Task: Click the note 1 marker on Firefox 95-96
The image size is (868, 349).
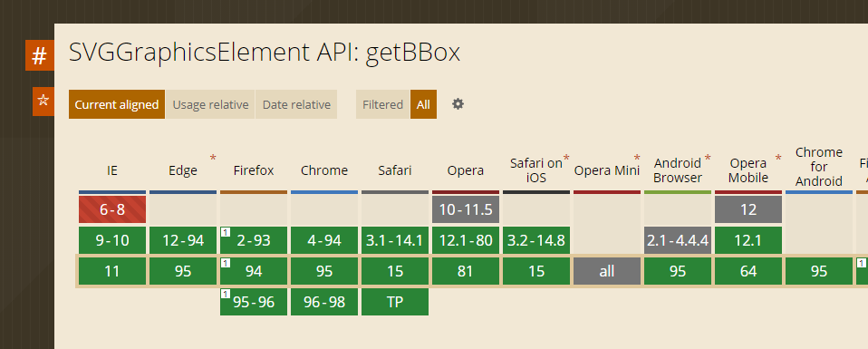Action: [226, 293]
